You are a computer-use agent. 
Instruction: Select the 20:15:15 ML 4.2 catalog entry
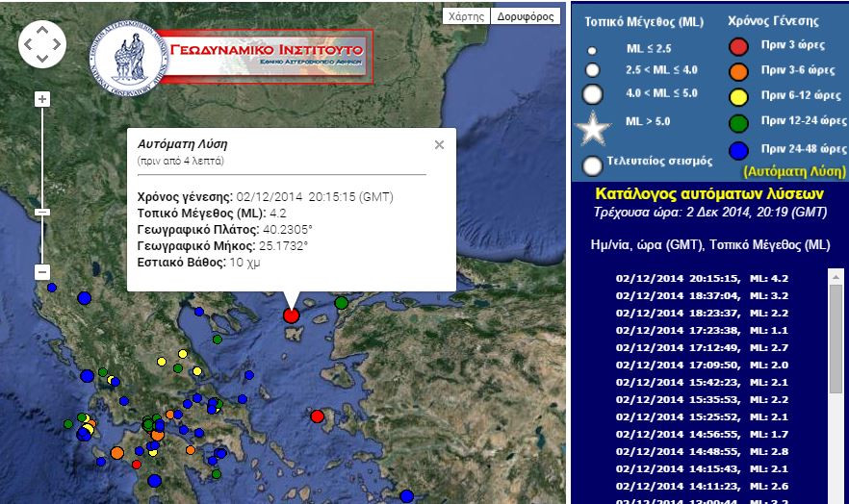[715, 279]
